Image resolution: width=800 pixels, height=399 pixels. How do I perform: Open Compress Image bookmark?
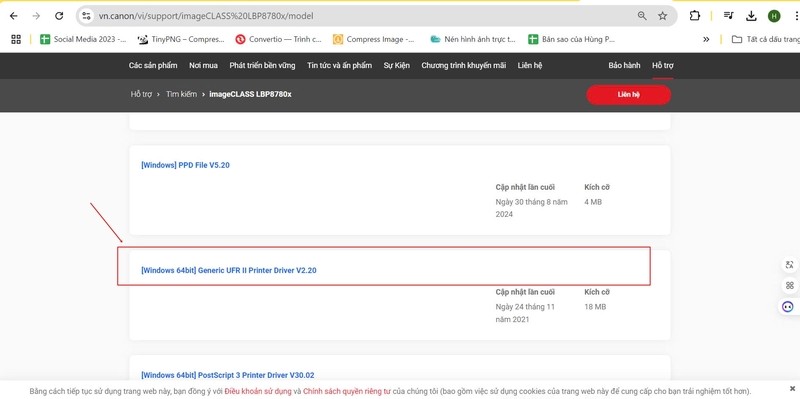click(374, 39)
